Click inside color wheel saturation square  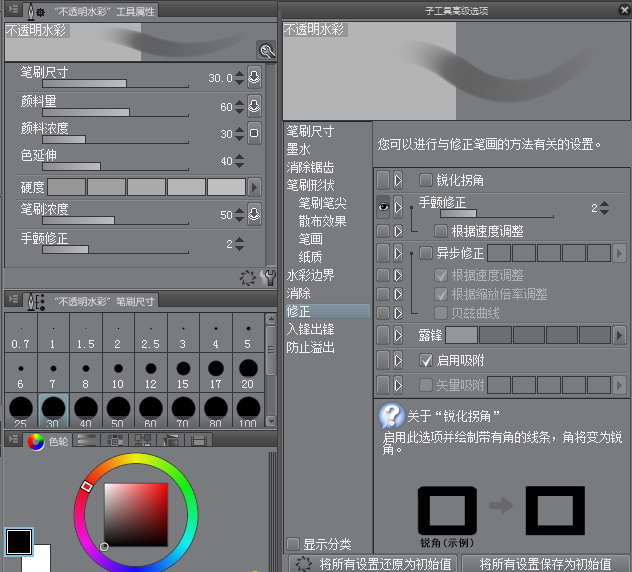click(x=136, y=515)
